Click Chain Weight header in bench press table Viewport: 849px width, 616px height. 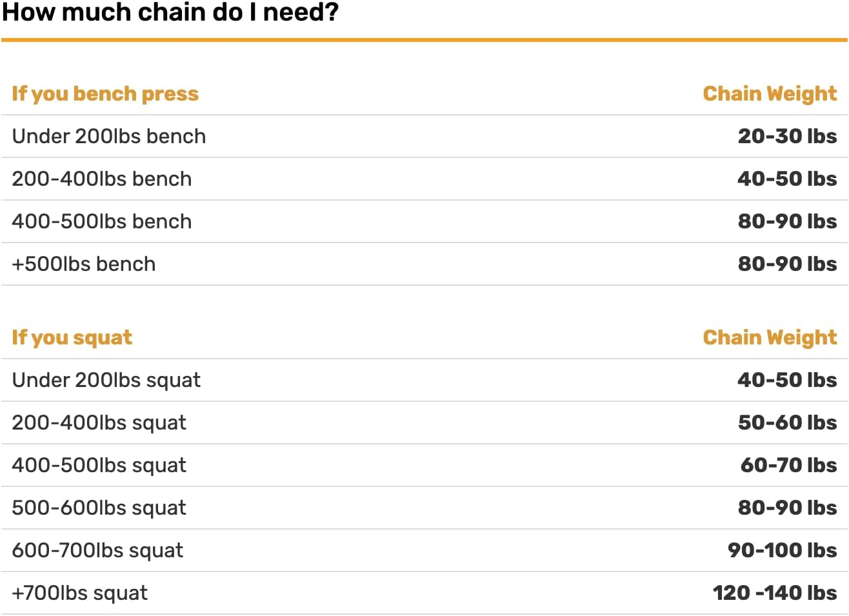tap(770, 94)
